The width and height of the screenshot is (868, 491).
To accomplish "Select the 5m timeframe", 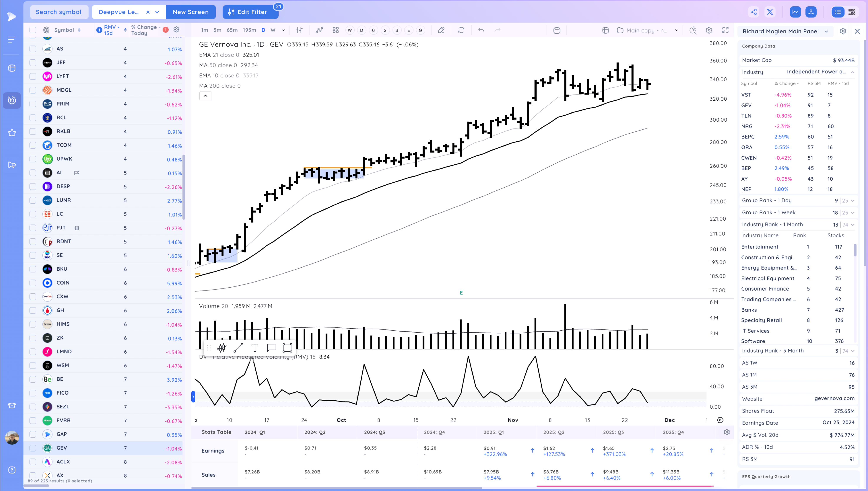I will coord(217,30).
